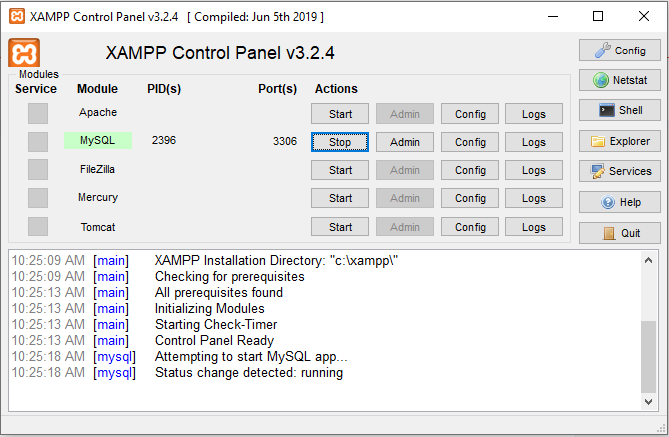Open the Mercury Config menu
Screen dimensions: 669x437
(470, 198)
